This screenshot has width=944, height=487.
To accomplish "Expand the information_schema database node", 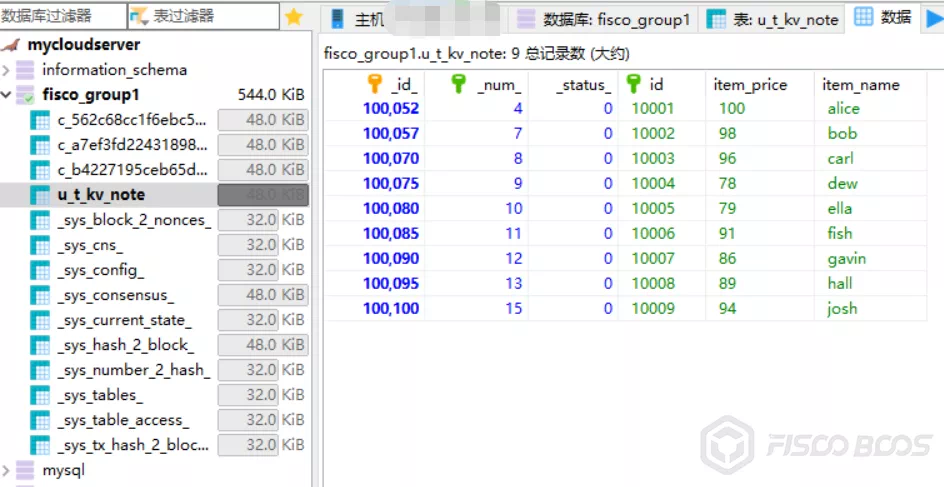I will point(6,70).
